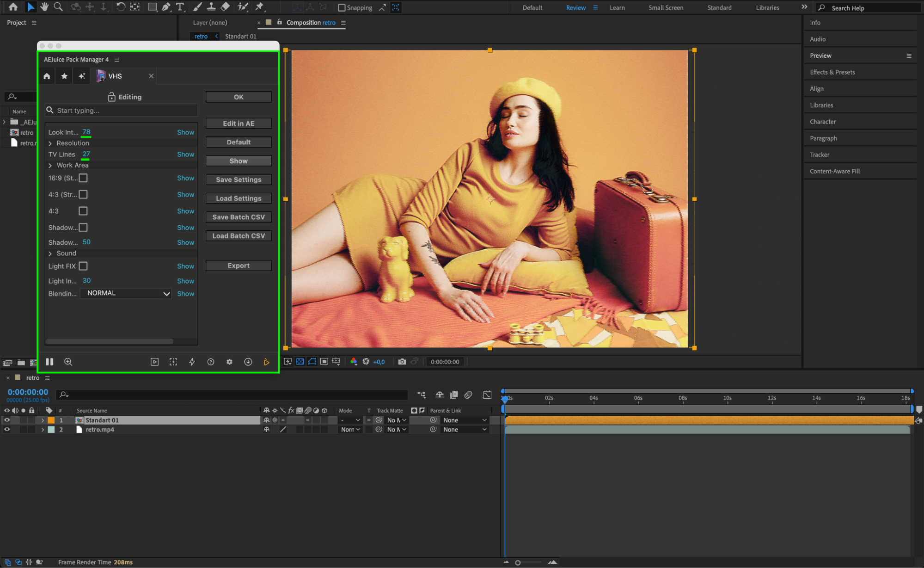Switch to the Learn workspace

coord(617,7)
